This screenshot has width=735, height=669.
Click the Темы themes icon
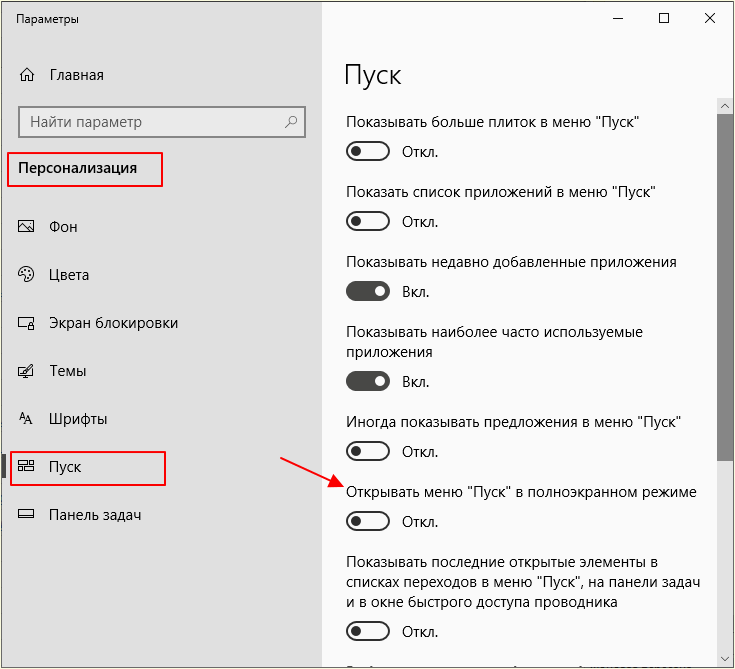coord(26,371)
